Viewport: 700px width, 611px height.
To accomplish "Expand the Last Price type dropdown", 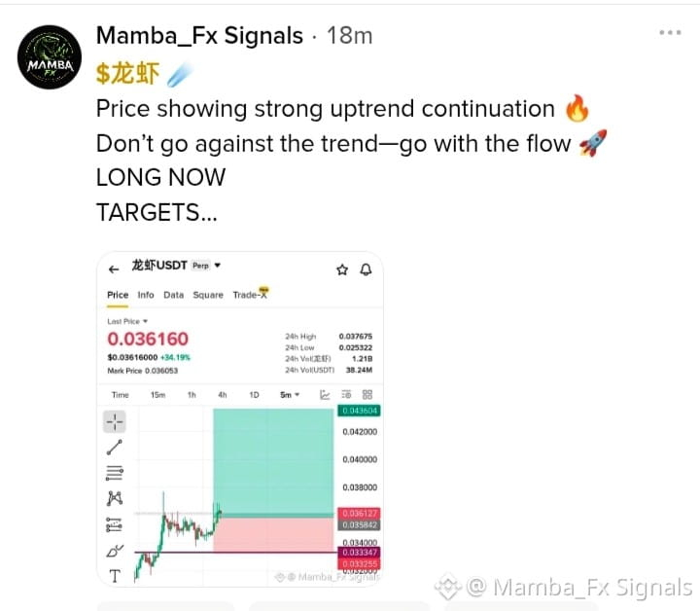I will pyautogui.click(x=127, y=321).
